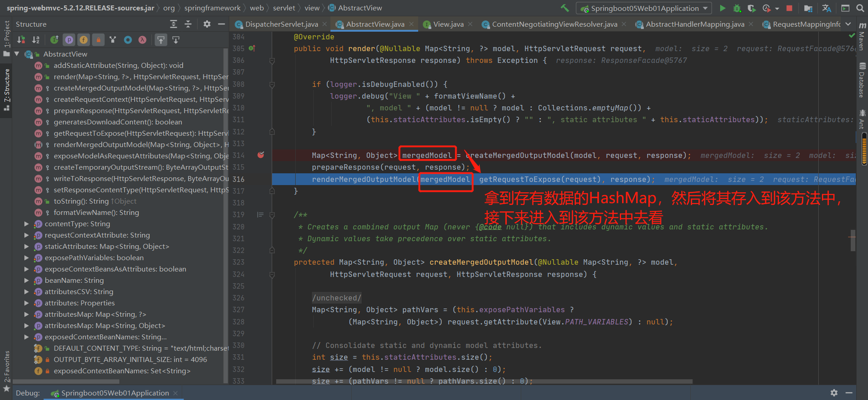Expand all nodes in the Structure panel

point(174,24)
